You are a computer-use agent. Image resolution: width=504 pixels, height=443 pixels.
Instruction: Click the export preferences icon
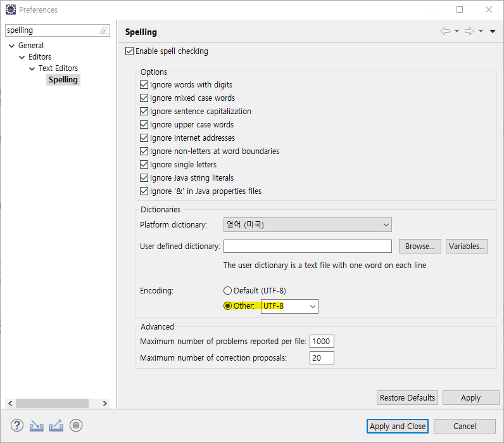tap(56, 426)
